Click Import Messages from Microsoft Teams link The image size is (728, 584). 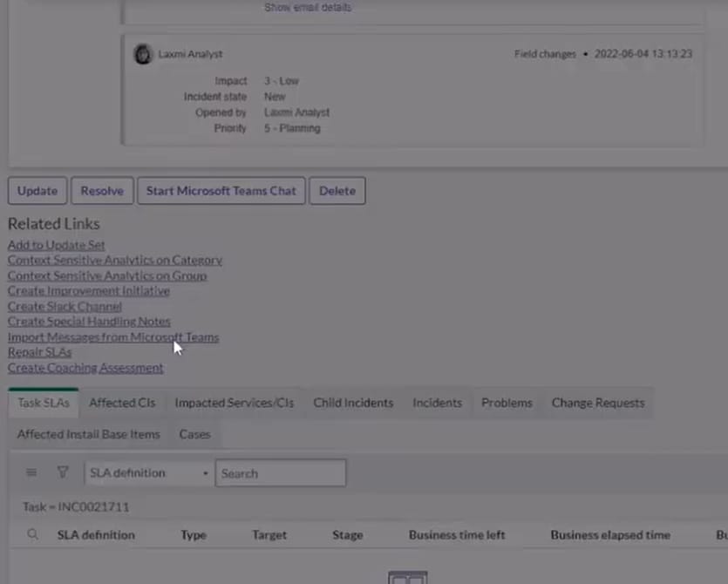pos(113,337)
